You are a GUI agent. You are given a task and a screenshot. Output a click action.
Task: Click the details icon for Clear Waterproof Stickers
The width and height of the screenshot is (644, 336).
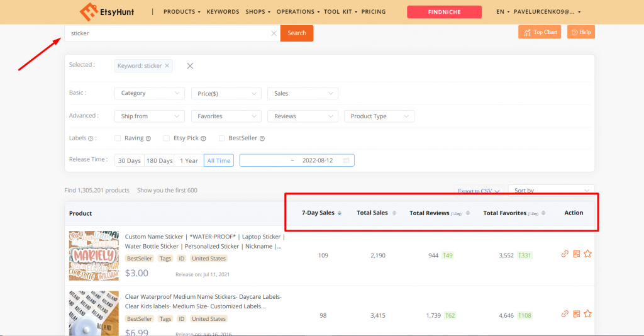(x=576, y=313)
